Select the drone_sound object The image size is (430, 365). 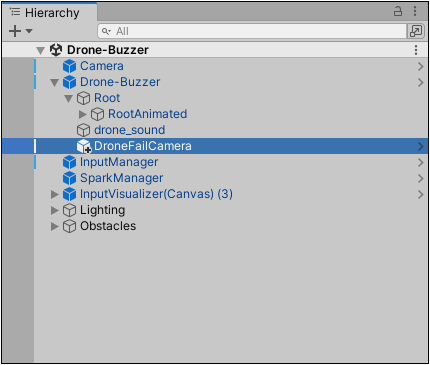point(129,130)
